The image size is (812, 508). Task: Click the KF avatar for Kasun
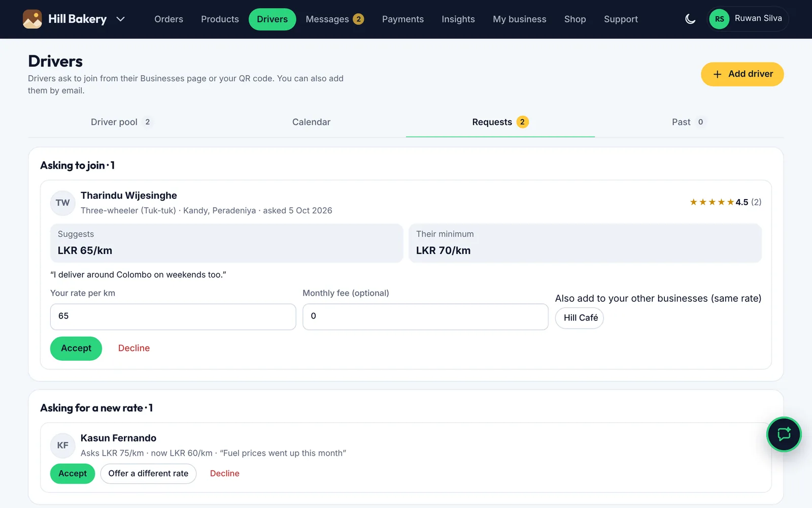point(63,446)
